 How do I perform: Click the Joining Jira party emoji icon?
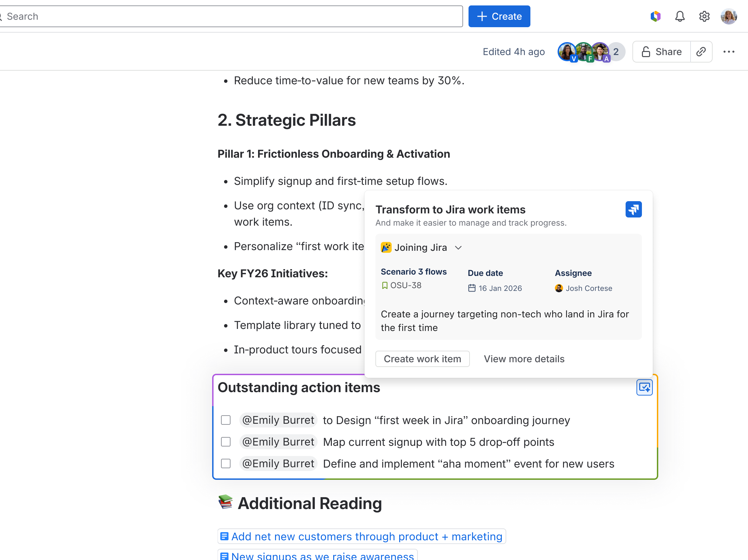point(386,247)
